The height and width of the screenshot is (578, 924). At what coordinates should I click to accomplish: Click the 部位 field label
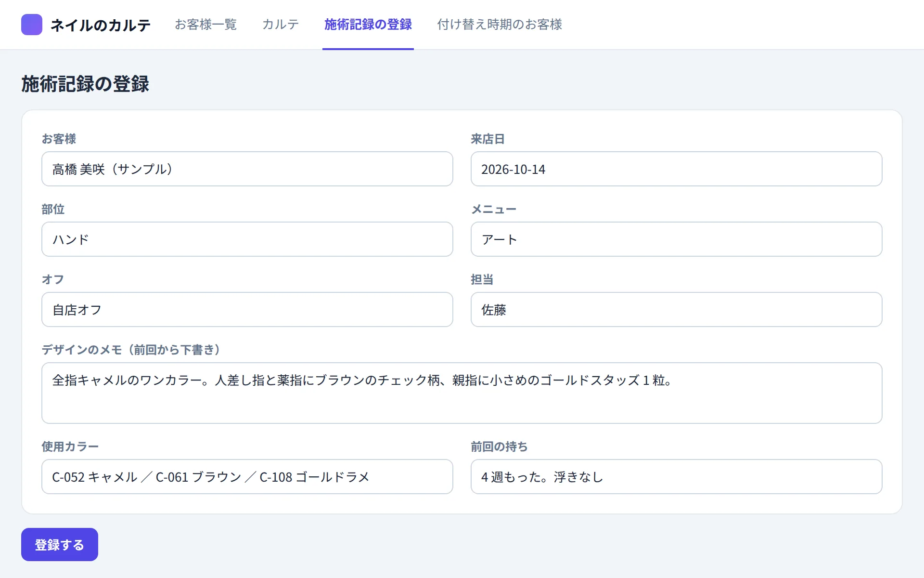click(53, 210)
